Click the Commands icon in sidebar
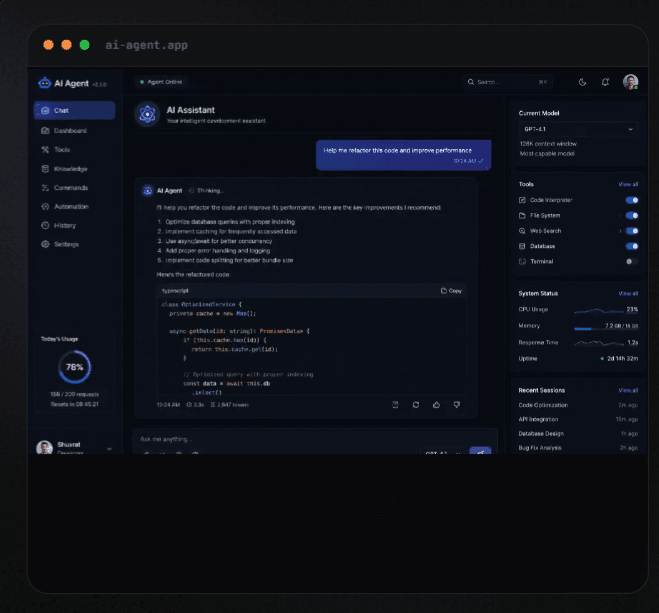 pos(45,188)
